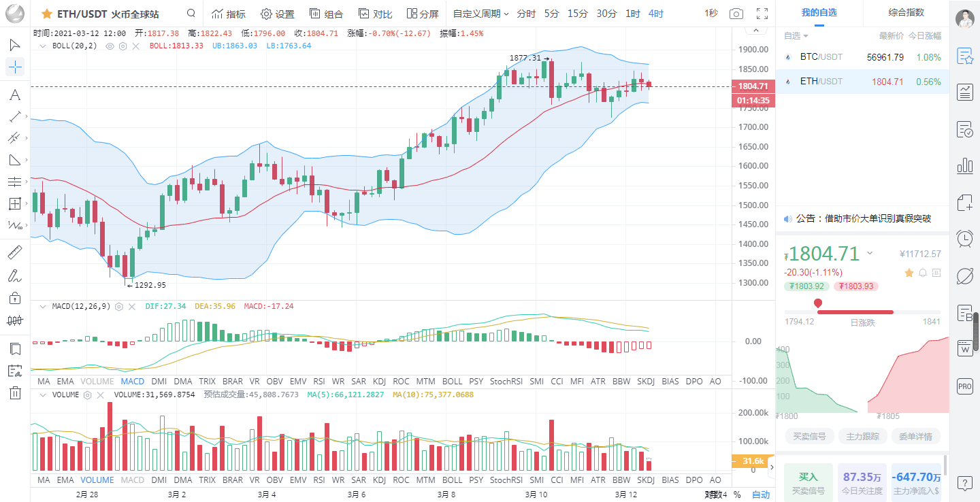Viewport: 980px width, 502px height.
Task: Remove the MACD indicator with X
Action: click(x=132, y=306)
